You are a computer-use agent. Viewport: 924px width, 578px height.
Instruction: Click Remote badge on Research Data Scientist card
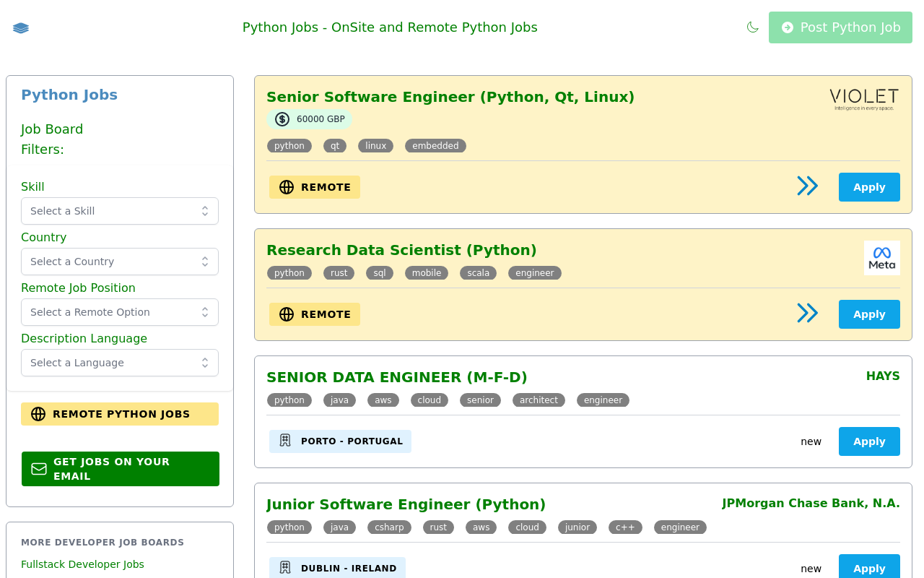tap(315, 314)
